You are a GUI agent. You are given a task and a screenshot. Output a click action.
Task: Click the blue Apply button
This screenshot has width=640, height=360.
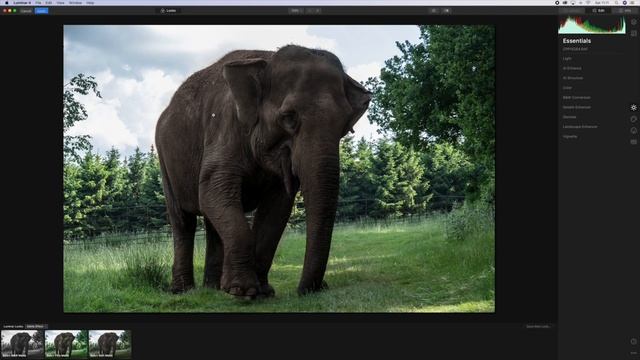(x=41, y=11)
